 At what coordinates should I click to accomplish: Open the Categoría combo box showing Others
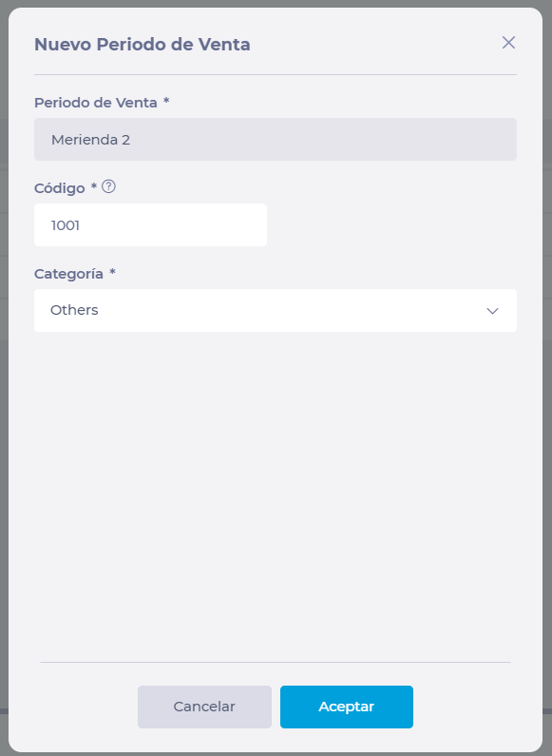[x=275, y=310]
